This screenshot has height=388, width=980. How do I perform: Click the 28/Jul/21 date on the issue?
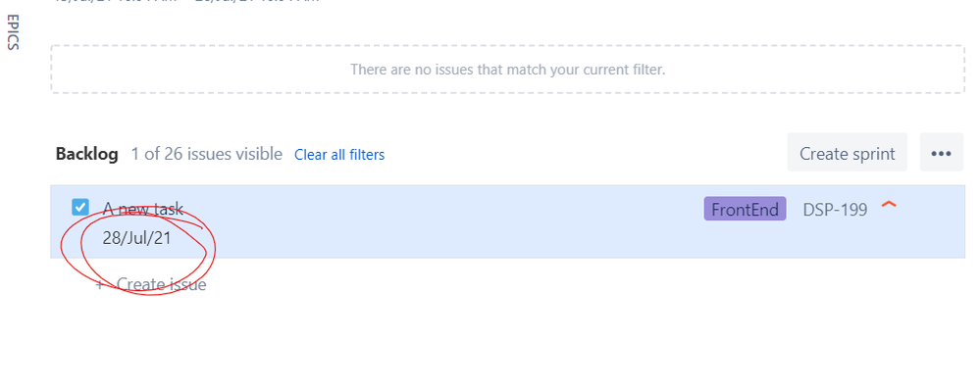point(137,238)
